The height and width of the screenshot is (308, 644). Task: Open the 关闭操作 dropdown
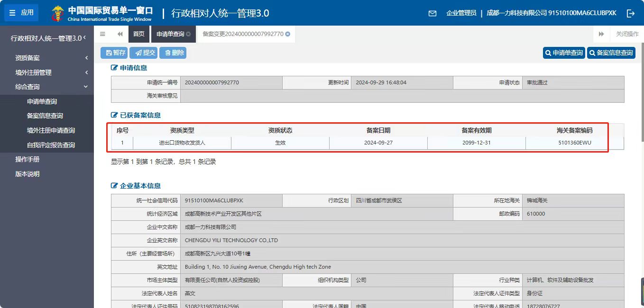coord(627,34)
